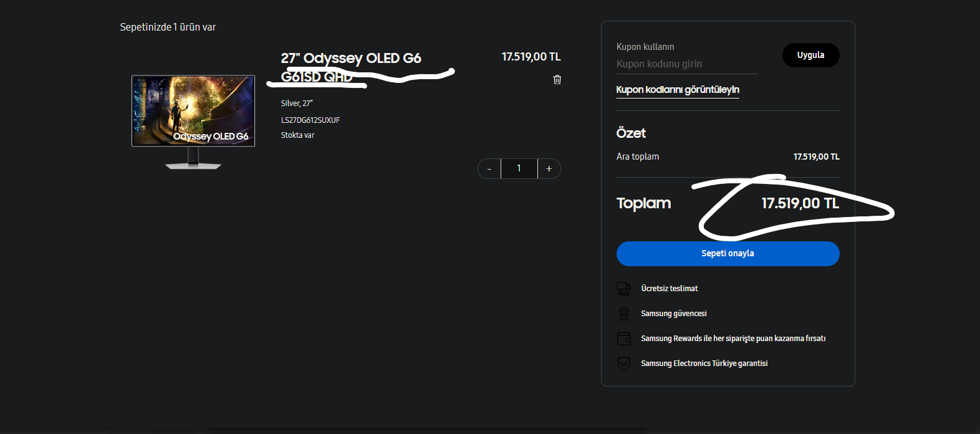This screenshot has width=980, height=434.
Task: Click the Samsung güvencesi badge icon
Action: (x=623, y=313)
